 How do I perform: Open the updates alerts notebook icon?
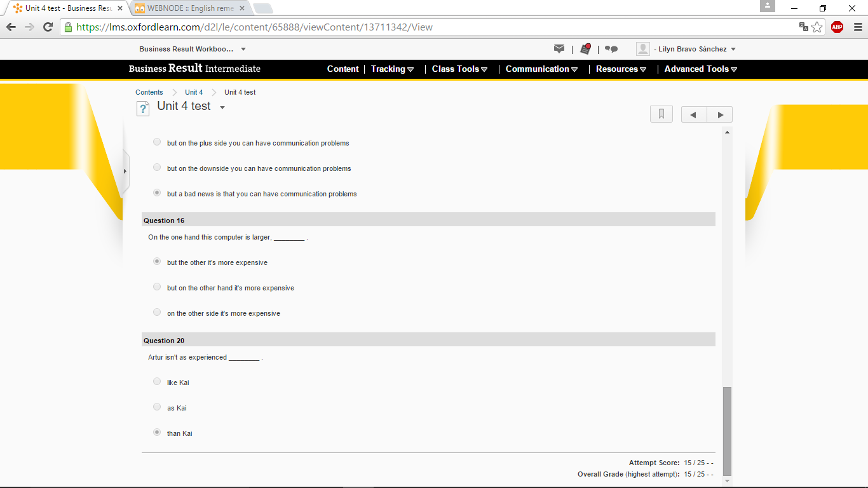coord(585,49)
